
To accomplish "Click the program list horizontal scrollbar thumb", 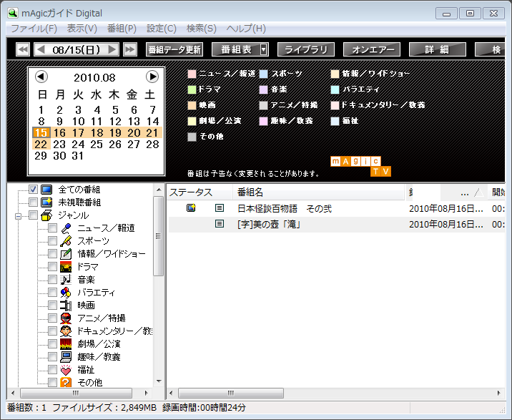I will point(231,393).
